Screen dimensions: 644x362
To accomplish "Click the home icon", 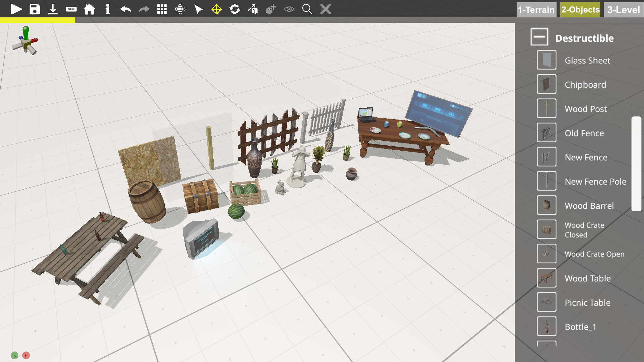I will pos(89,9).
